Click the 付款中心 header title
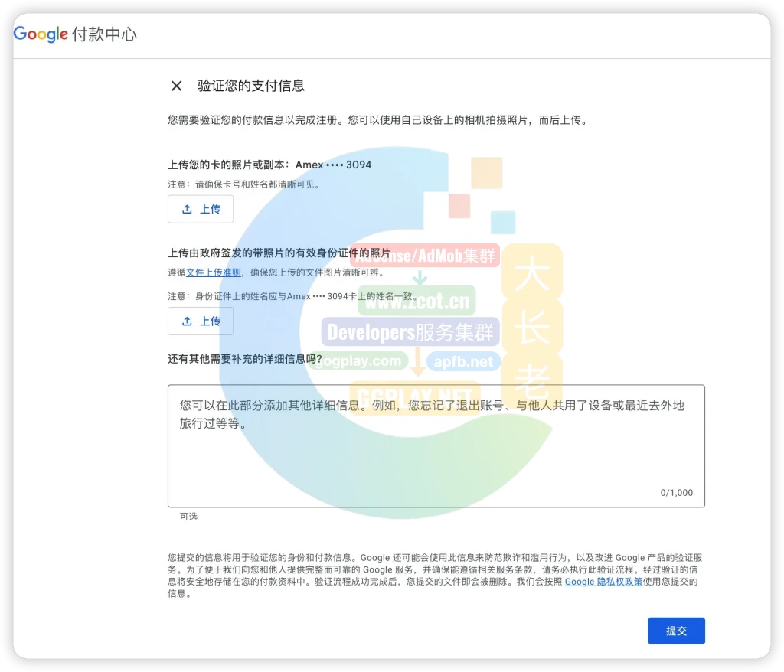This screenshot has height=672, width=784. (x=105, y=34)
